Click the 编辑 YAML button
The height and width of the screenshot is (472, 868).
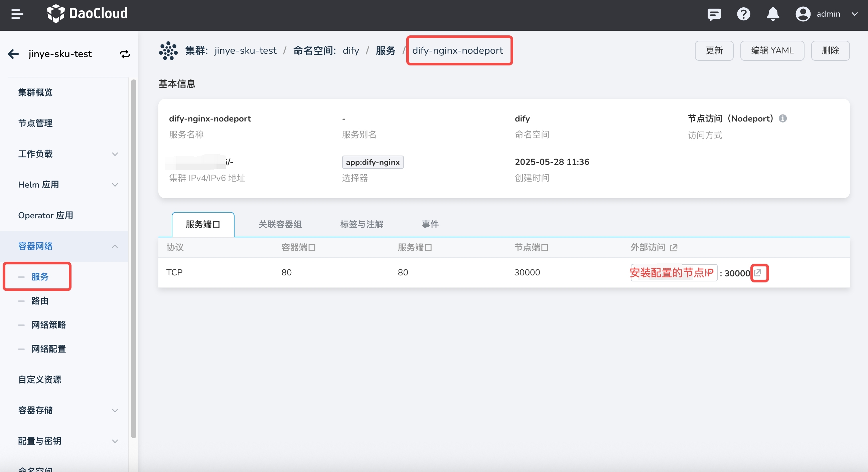pyautogui.click(x=772, y=51)
